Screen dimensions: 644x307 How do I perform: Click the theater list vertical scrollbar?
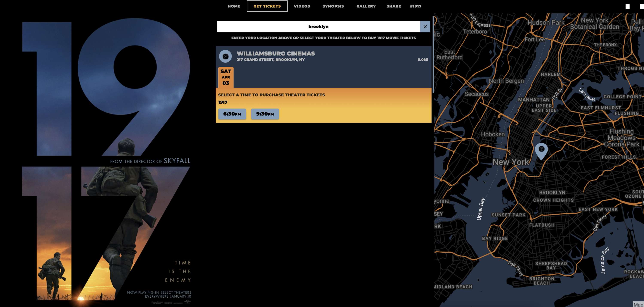tap(433, 55)
